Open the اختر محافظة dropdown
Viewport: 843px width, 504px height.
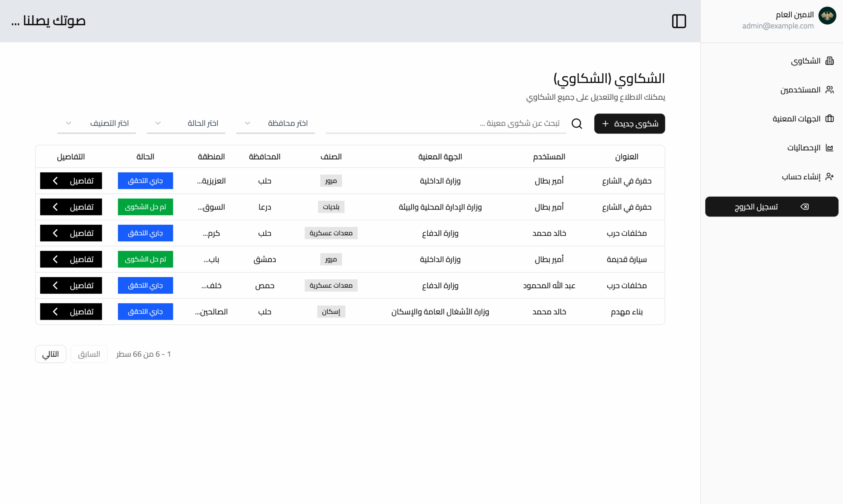coord(275,123)
